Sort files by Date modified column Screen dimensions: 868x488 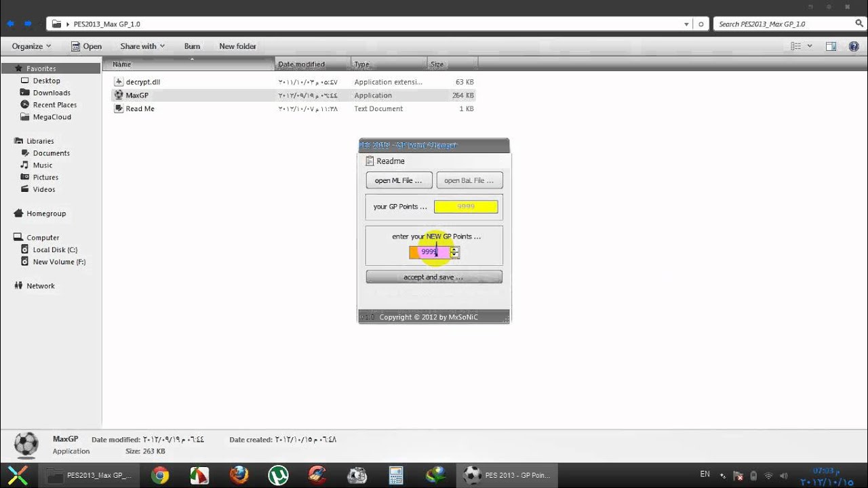tap(314, 64)
